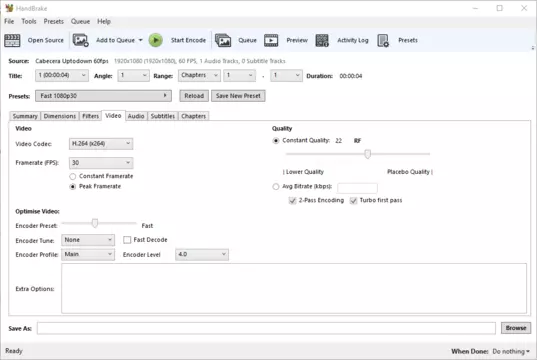The height and width of the screenshot is (360, 537).
Task: Open the Tools menu
Action: [29, 21]
